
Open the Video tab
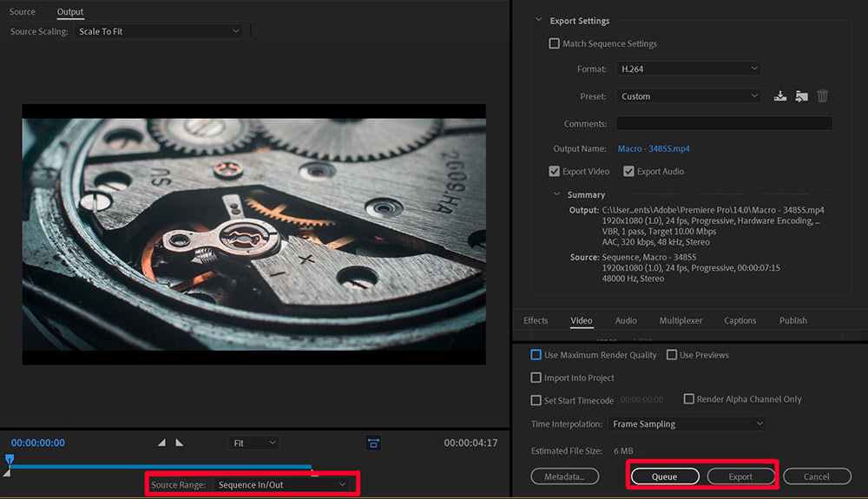(582, 320)
